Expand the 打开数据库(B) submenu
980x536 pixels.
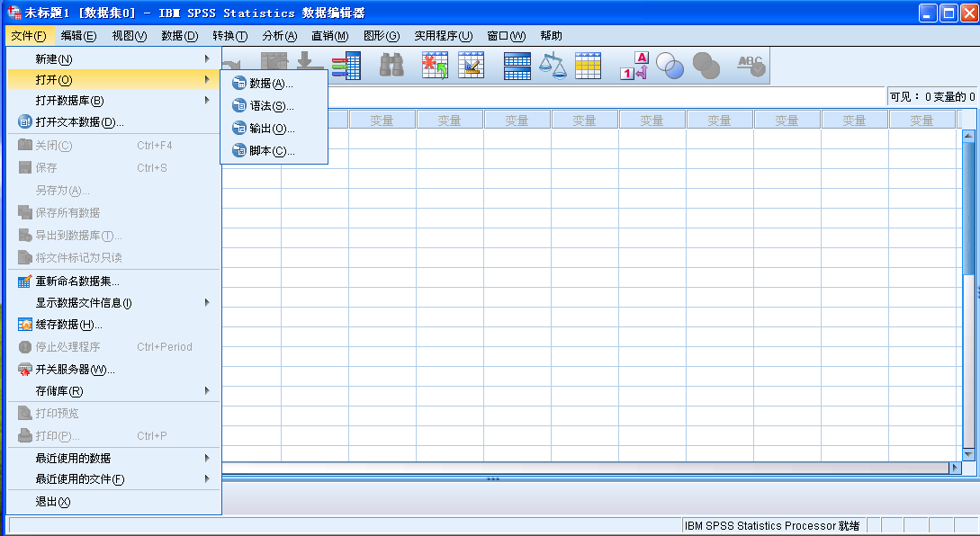(x=113, y=100)
